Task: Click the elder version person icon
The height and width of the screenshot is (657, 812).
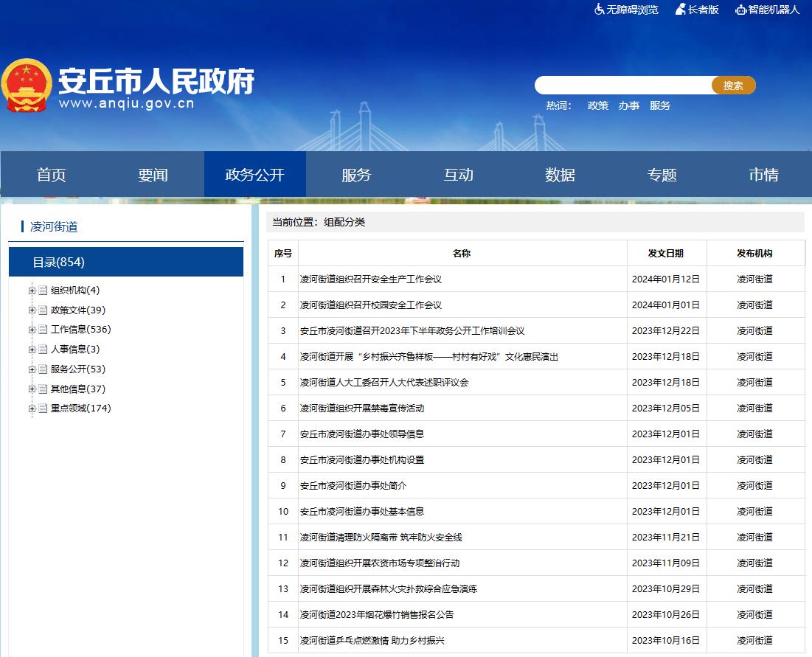Action: pos(681,10)
